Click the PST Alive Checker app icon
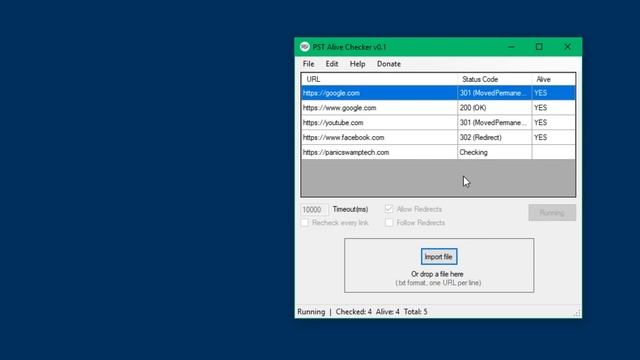This screenshot has height=360, width=640. 304,47
